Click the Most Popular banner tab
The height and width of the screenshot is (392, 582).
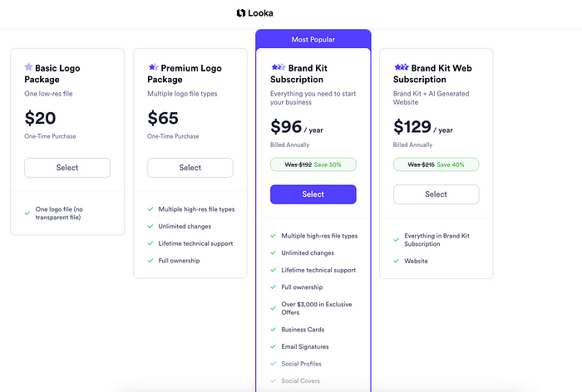click(x=313, y=39)
